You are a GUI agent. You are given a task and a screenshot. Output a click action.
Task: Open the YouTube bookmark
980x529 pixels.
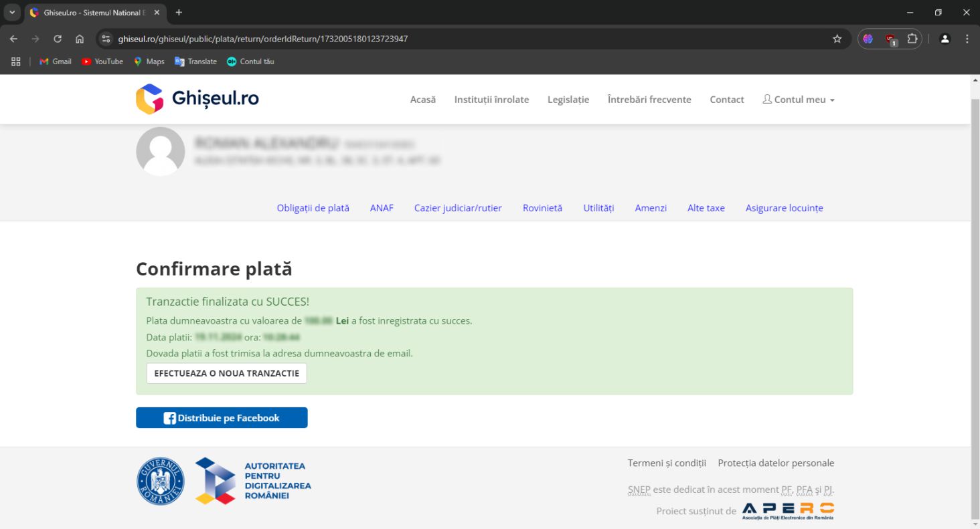(x=102, y=62)
